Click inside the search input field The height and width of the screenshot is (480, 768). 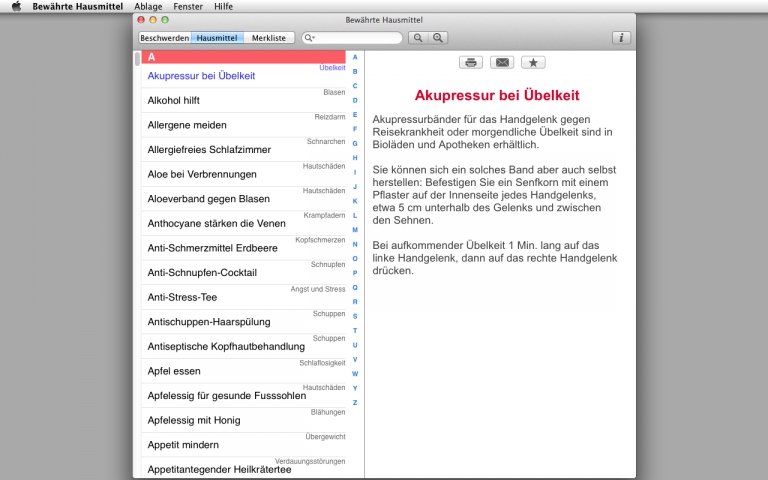[x=358, y=38]
